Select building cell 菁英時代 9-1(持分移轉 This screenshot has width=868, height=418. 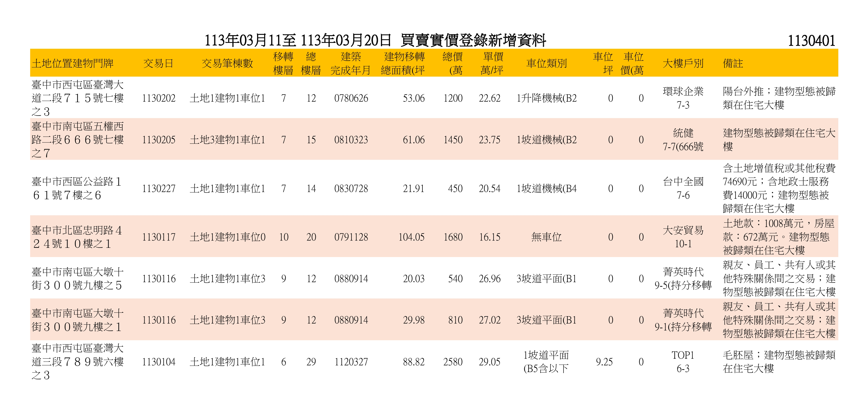(x=683, y=320)
